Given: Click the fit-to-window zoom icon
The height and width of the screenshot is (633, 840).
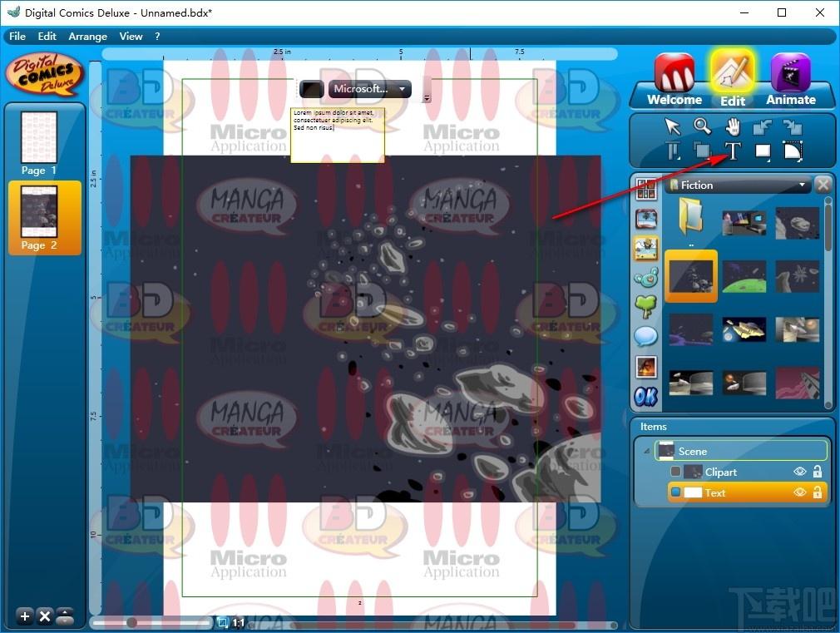Looking at the screenshot, I should (x=223, y=622).
